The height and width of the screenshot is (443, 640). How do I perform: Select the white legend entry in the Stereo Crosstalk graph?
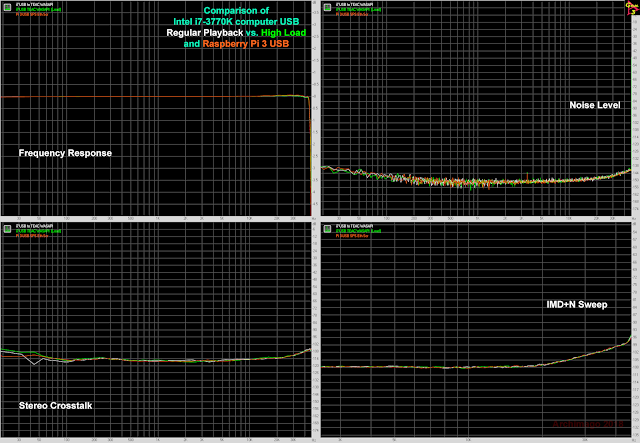[x=34, y=226]
